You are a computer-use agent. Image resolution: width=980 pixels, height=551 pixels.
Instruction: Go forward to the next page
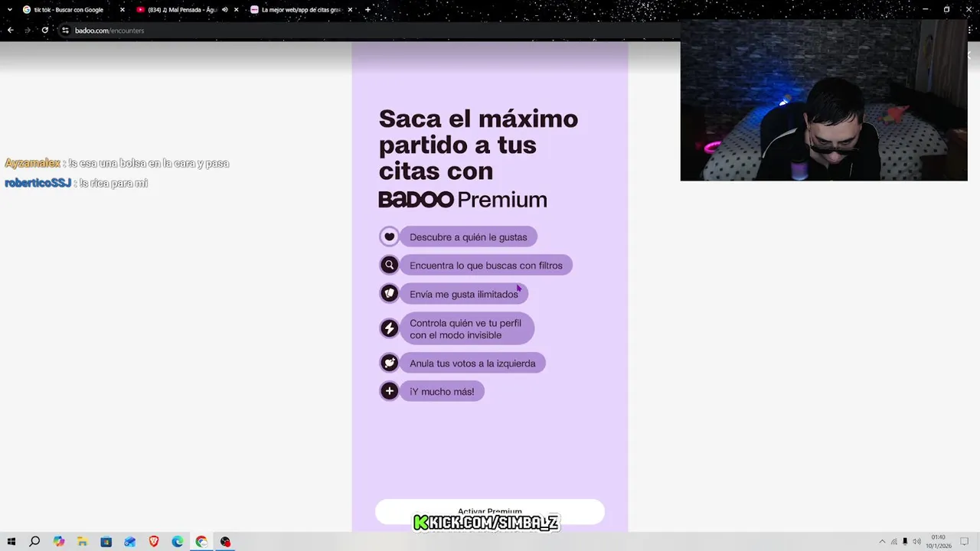(x=28, y=31)
